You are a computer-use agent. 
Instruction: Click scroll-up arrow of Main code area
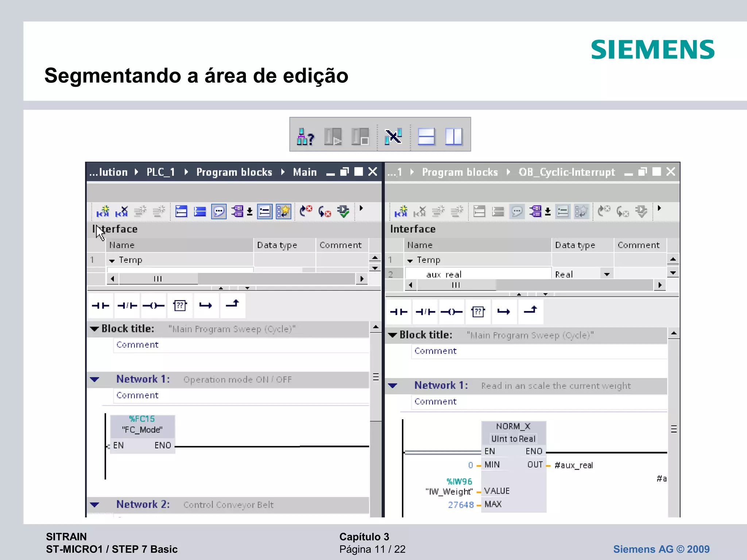pos(376,327)
